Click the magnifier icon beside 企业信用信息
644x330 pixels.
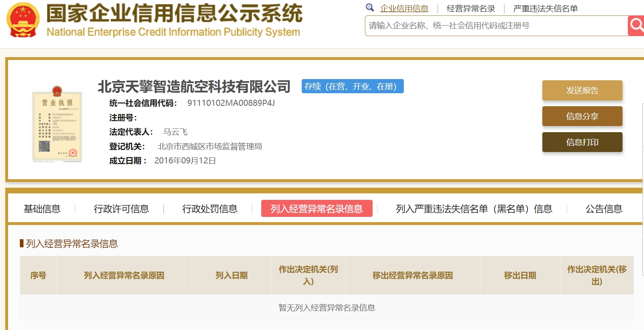click(x=370, y=7)
